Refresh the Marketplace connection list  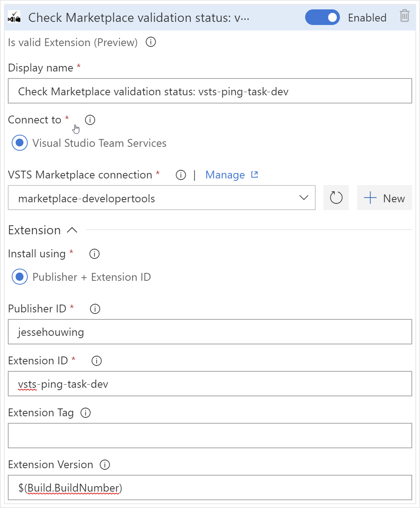pyautogui.click(x=336, y=198)
